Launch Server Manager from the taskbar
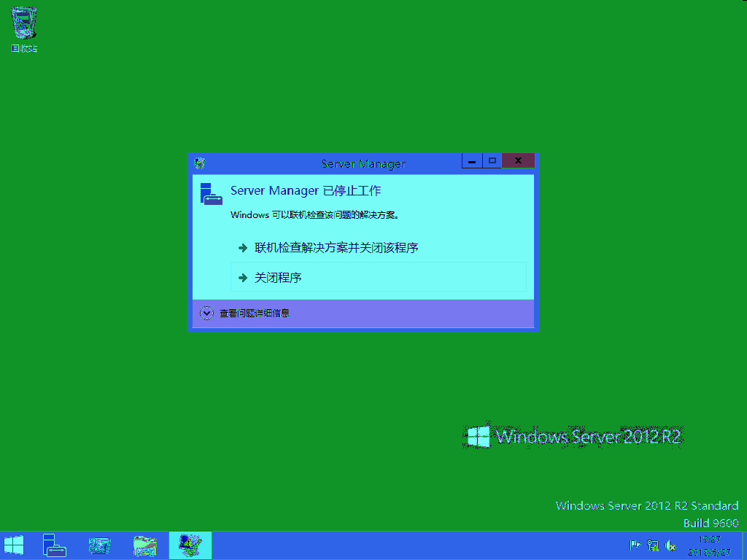Image resolution: width=747 pixels, height=560 pixels. coord(54,545)
